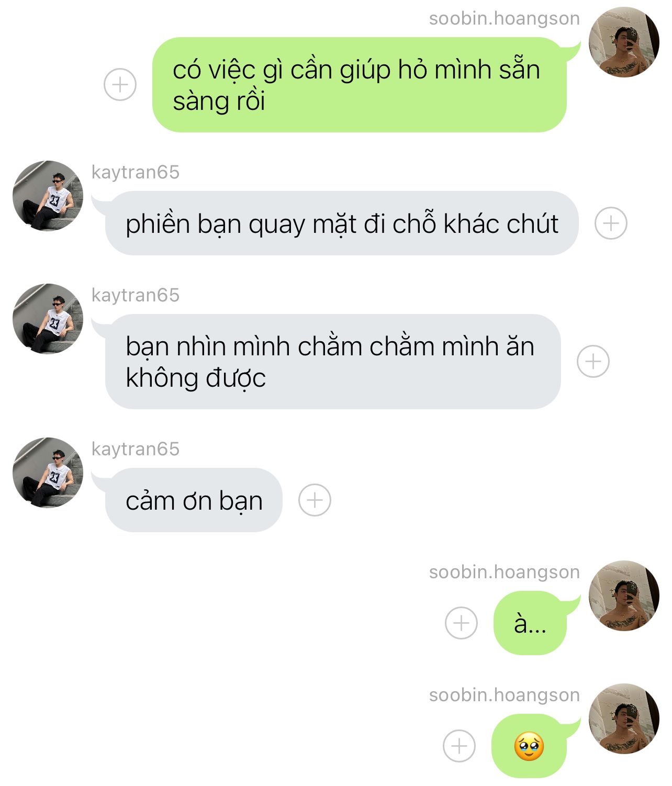Open kaytran65 avatar beside 'bạn nhìn mình chằm chằm'
This screenshot has width=672, height=786.
tap(48, 319)
